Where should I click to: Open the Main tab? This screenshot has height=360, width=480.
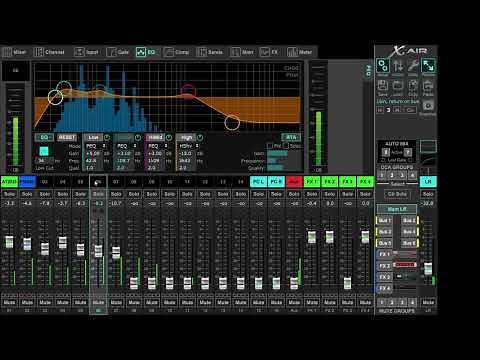(242, 52)
